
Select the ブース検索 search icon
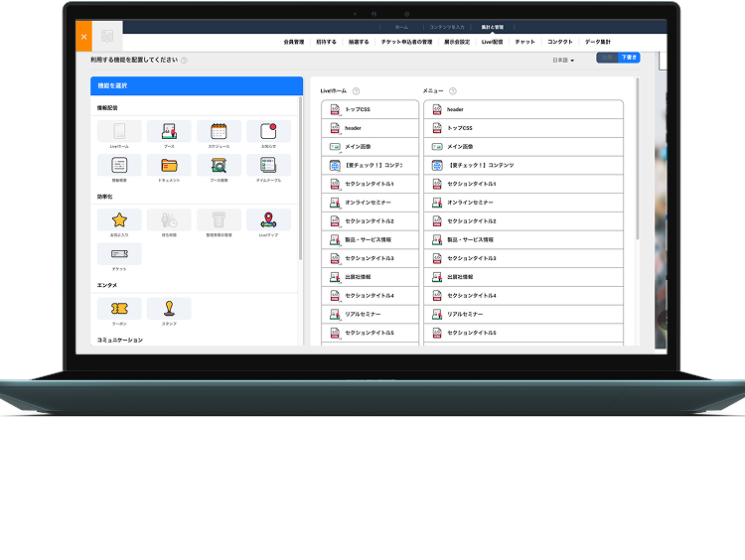tap(219, 166)
